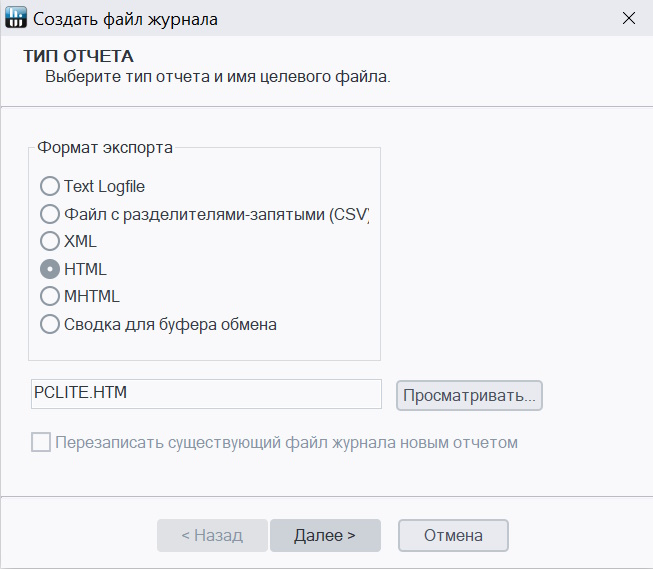Image resolution: width=653 pixels, height=569 pixels.
Task: Click the Перезаписать существующий файл журнала label text
Action: tap(287, 442)
